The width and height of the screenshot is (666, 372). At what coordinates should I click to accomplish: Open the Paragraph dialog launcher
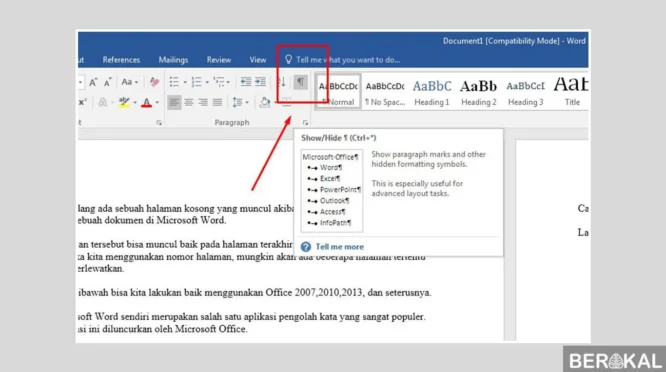click(305, 123)
